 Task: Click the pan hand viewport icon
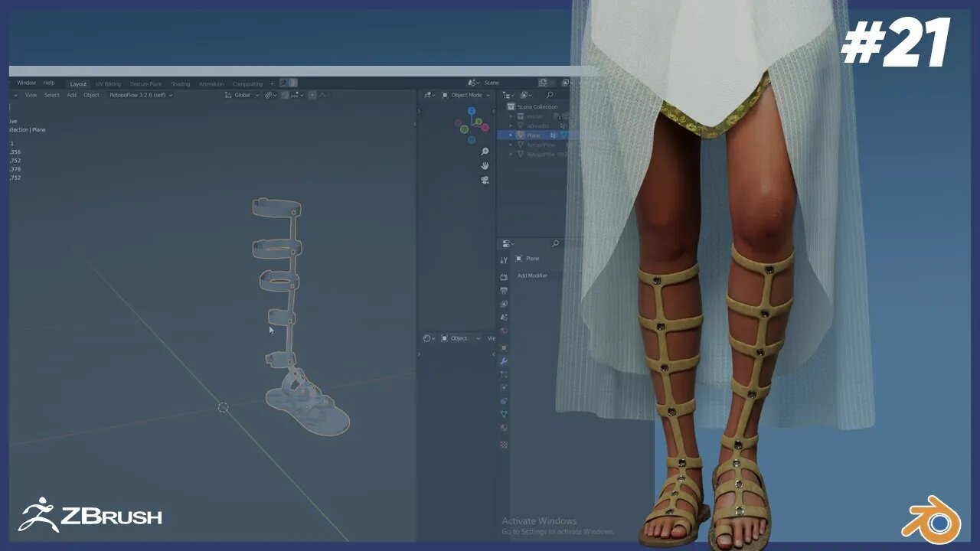485,165
